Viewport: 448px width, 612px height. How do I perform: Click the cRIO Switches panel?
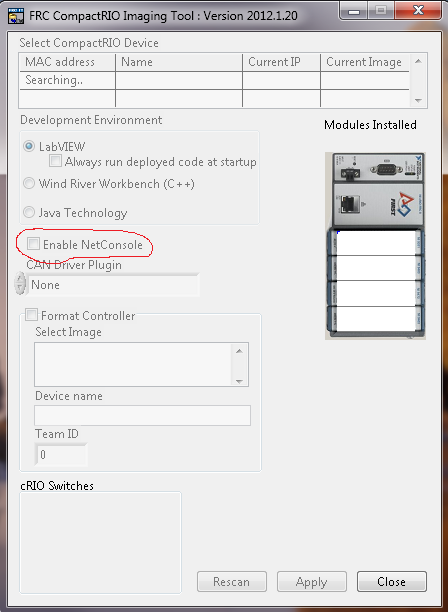click(100, 543)
